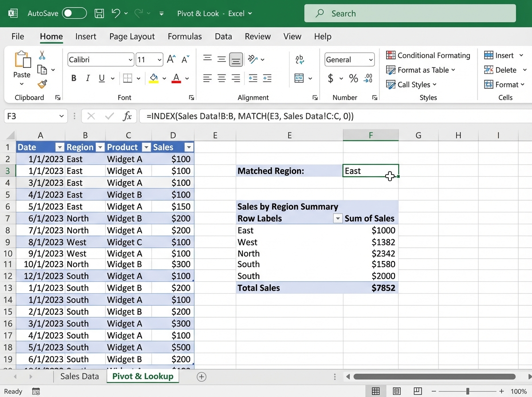The width and height of the screenshot is (532, 397).
Task: Increase font size with large A icon
Action: (171, 59)
